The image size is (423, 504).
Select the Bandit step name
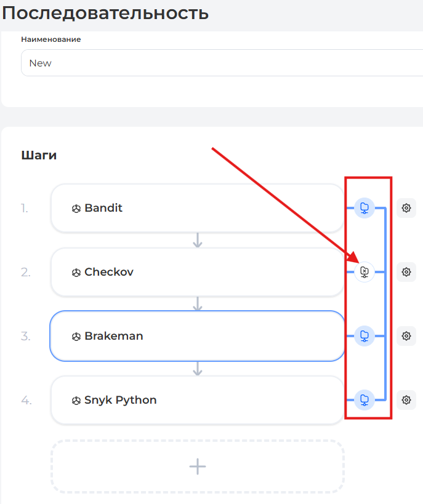point(103,208)
